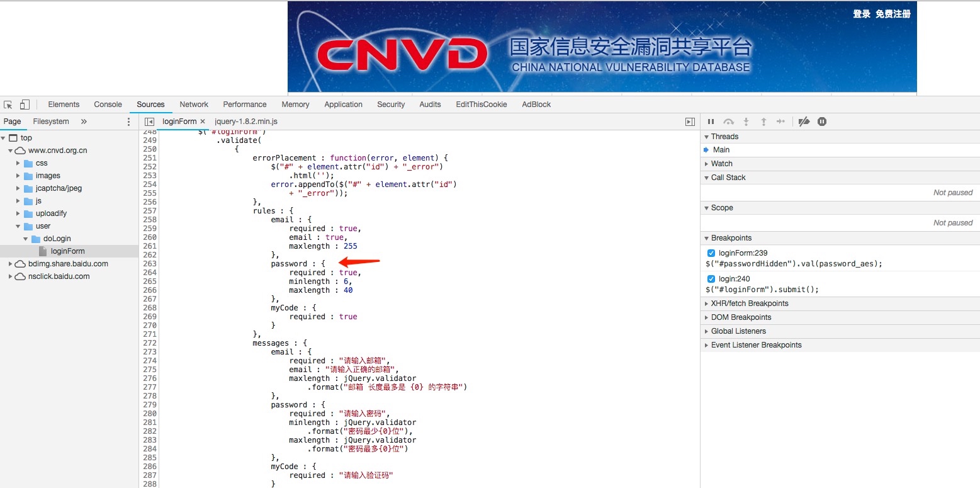The width and height of the screenshot is (980, 488).
Task: Switch to the Network panel tab
Action: click(x=194, y=105)
